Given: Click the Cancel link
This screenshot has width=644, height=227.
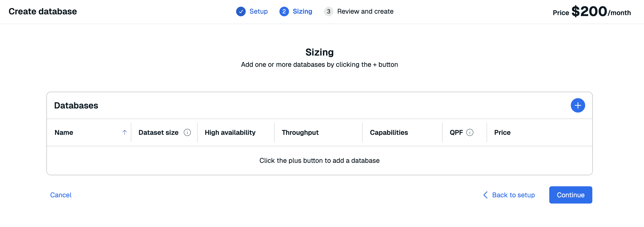Looking at the screenshot, I should (x=61, y=195).
